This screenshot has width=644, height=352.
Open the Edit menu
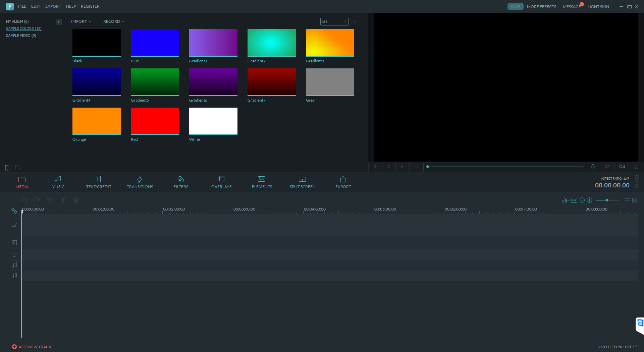[x=36, y=6]
